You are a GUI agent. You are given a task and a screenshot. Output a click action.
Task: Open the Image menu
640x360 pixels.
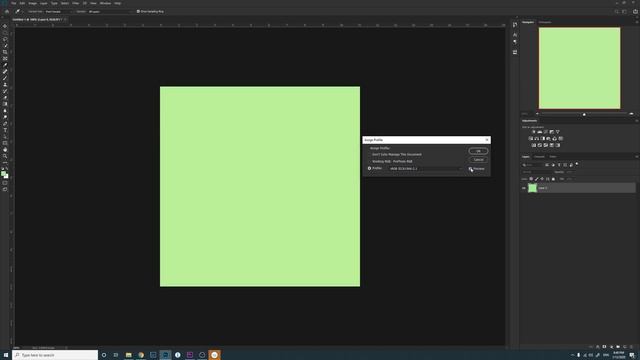point(32,3)
